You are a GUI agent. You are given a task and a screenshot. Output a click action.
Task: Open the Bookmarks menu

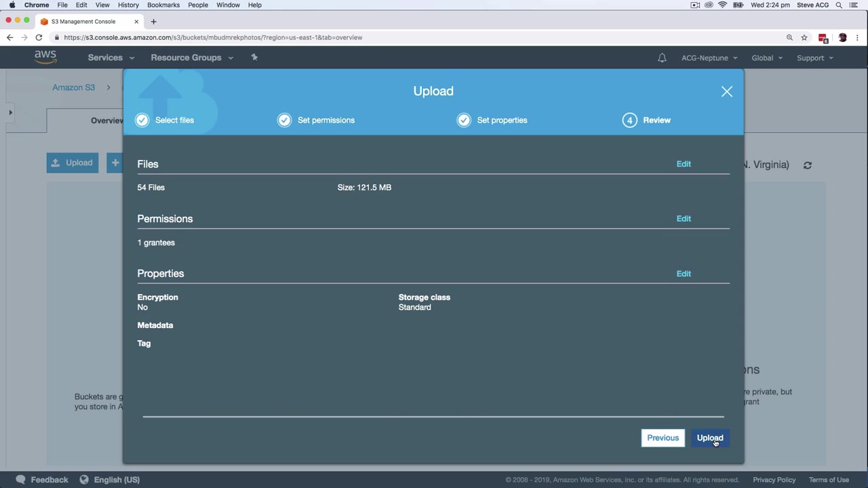point(163,5)
